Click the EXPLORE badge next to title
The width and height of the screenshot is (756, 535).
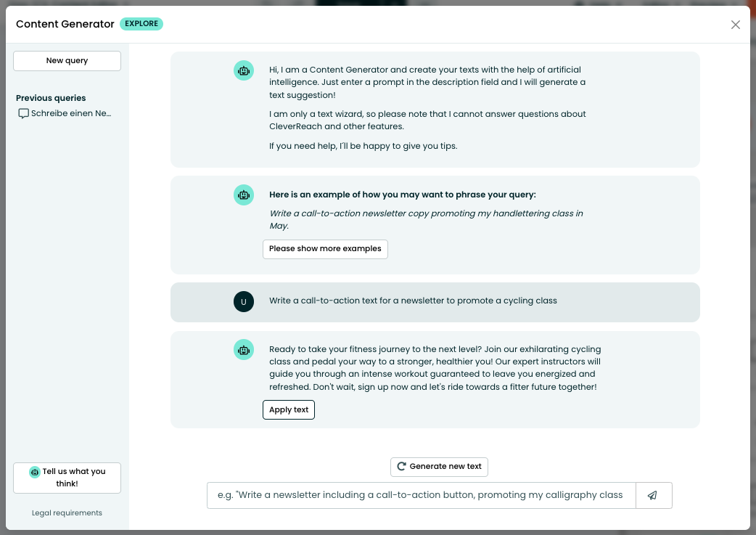(x=141, y=24)
